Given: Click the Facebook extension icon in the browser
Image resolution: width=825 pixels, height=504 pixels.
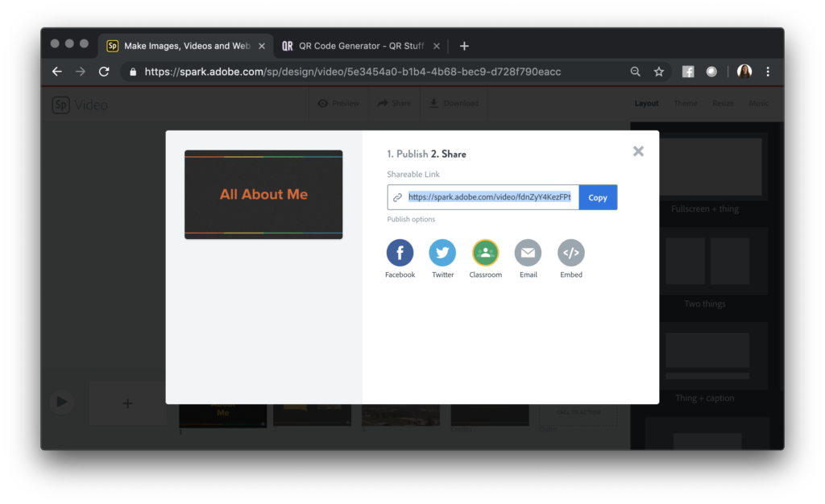Looking at the screenshot, I should tap(687, 71).
